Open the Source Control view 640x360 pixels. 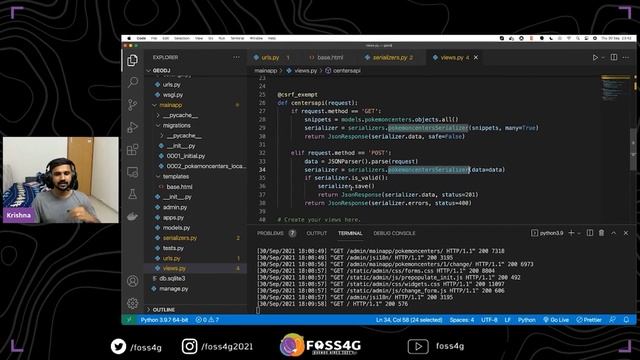coord(133,105)
